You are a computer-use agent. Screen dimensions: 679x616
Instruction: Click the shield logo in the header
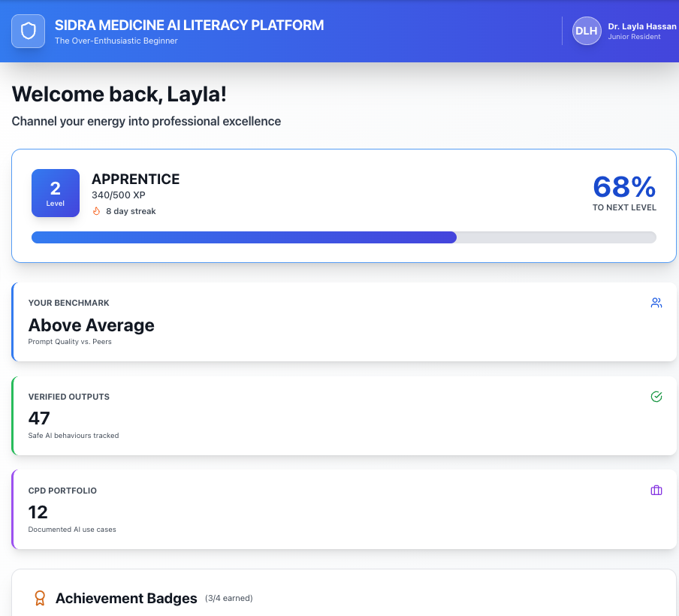tap(28, 31)
